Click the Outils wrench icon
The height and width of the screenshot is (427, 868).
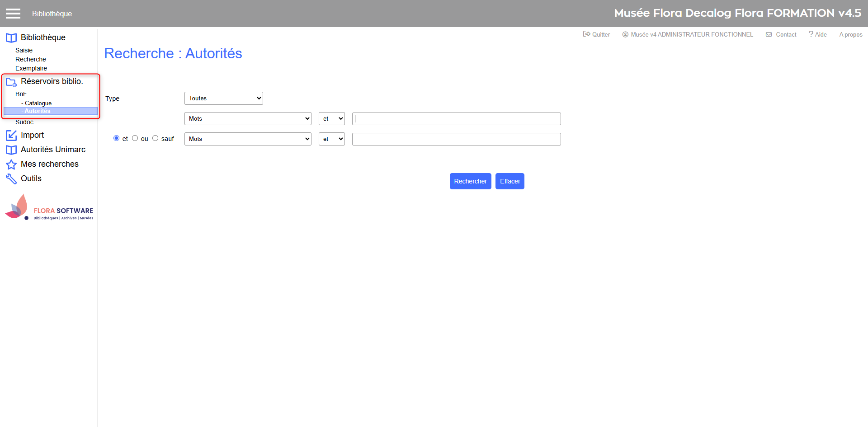pos(11,179)
